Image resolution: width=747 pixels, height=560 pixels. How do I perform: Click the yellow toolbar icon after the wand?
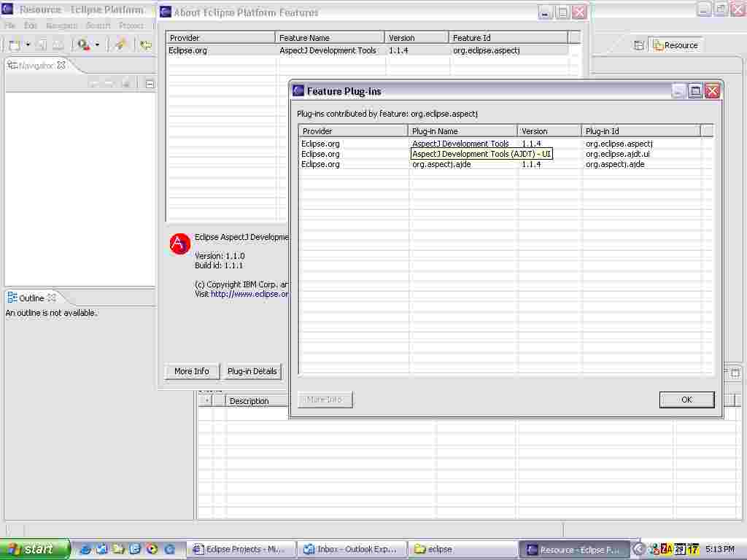[145, 45]
